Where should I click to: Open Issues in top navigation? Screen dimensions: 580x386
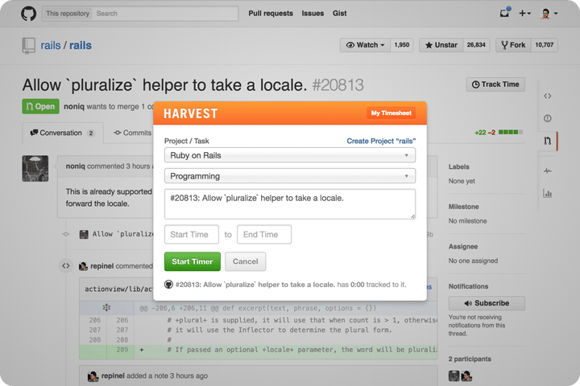click(313, 13)
